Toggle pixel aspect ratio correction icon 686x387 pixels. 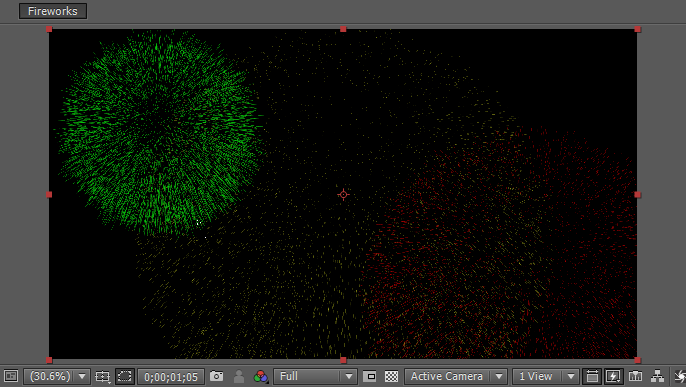(x=592, y=376)
